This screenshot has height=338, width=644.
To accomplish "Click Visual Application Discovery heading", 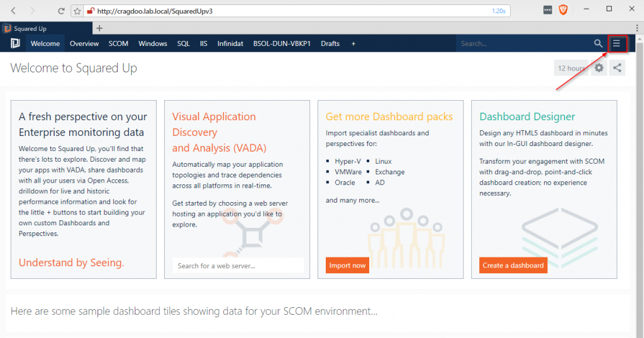I will [x=219, y=132].
